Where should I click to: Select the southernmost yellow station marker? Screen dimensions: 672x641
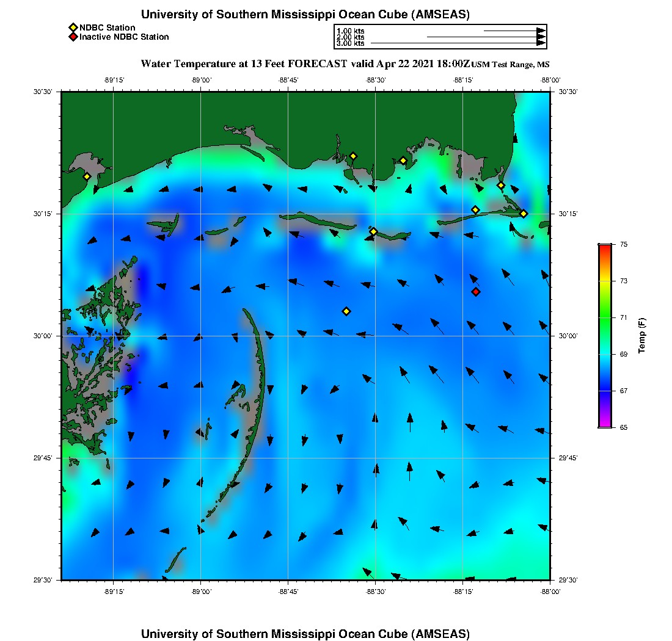346,311
